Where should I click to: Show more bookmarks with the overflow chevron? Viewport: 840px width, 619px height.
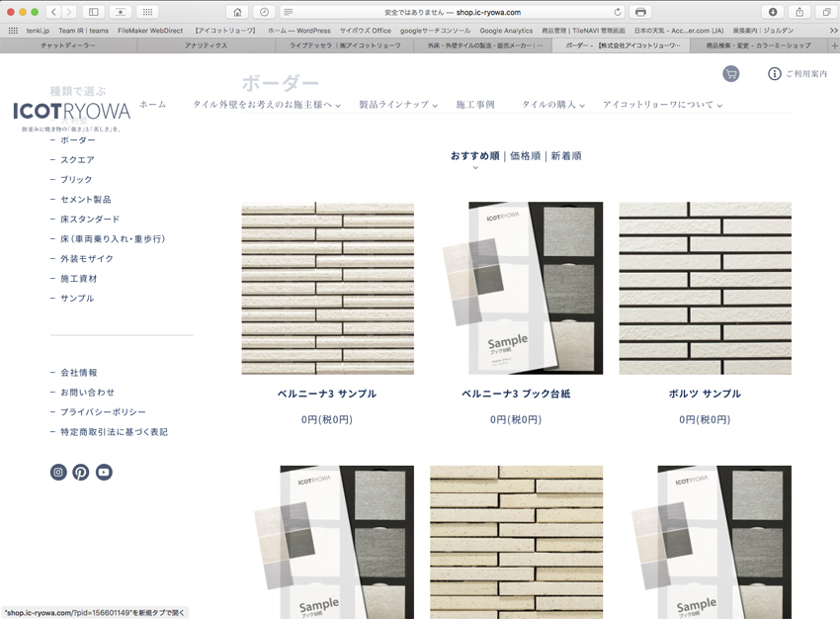click(833, 31)
